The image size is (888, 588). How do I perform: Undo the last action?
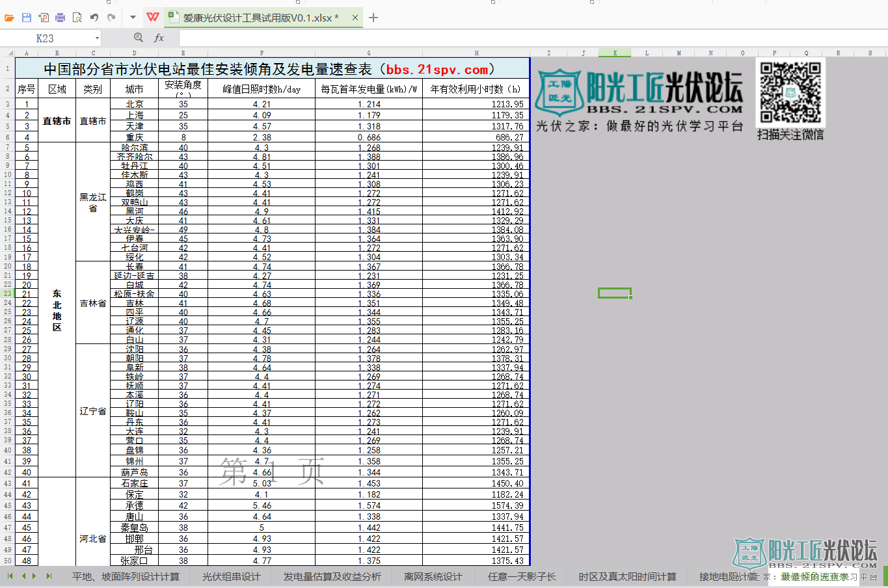coord(94,18)
